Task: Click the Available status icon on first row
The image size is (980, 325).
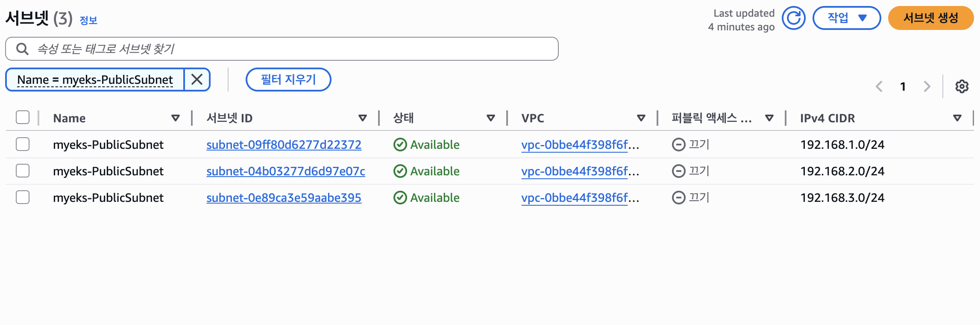Action: tap(399, 144)
